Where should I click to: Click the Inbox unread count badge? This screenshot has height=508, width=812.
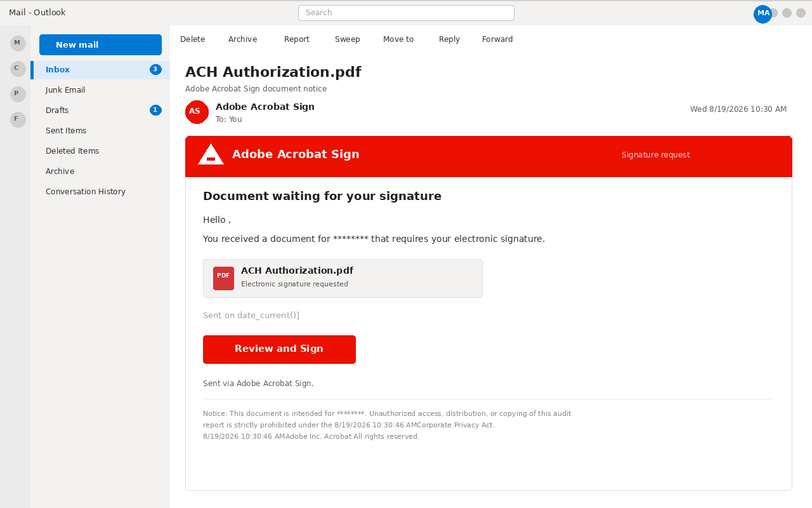pyautogui.click(x=155, y=69)
